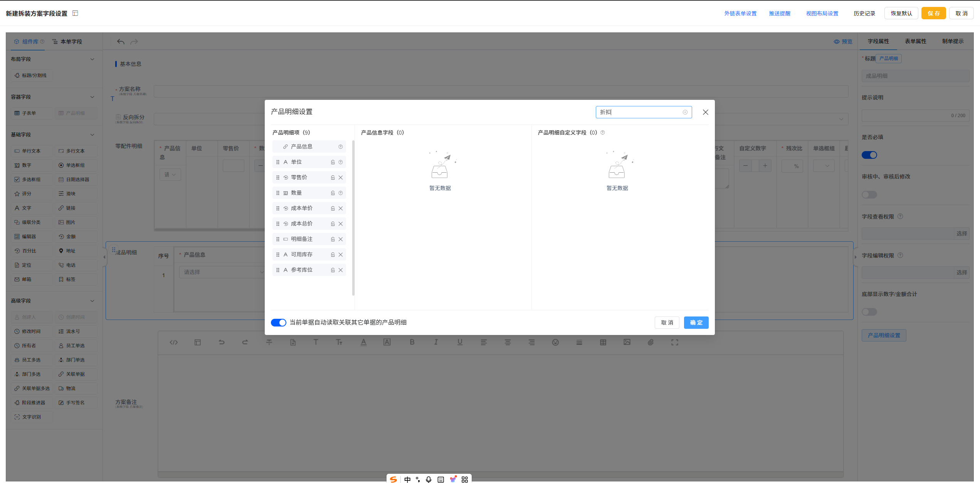Click 确定 button in dialog
Image resolution: width=980 pixels, height=483 pixels.
click(696, 323)
